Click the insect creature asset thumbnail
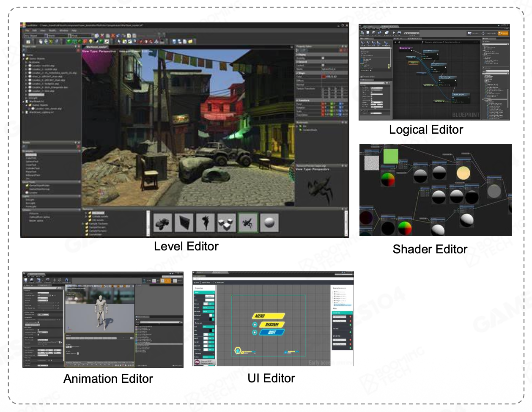Viewport: 532px width, 412px height. pos(248,222)
